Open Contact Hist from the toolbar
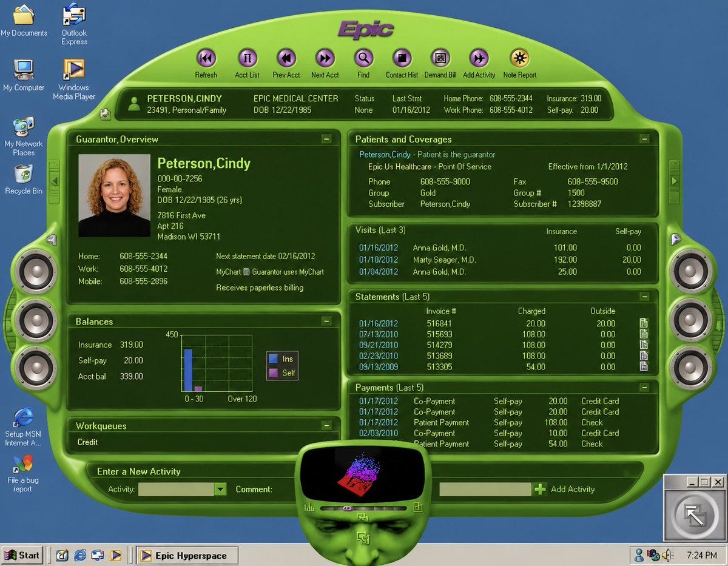 click(x=402, y=58)
